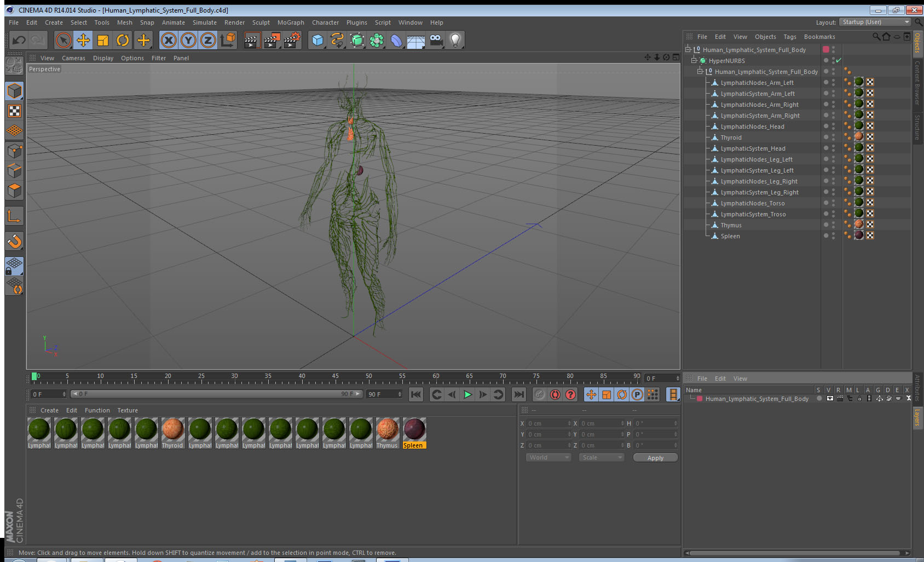Open the Character menu
Viewport: 924px width, 562px height.
(325, 22)
